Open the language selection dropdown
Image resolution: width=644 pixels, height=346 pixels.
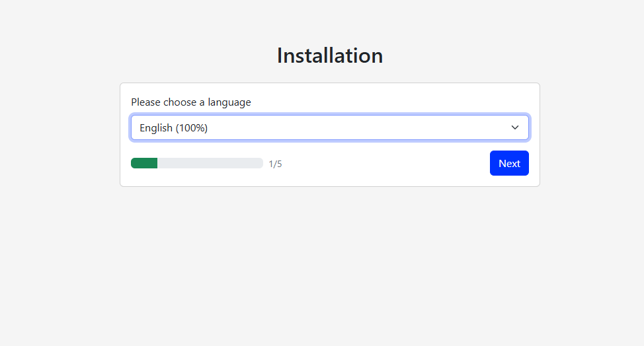coord(329,127)
